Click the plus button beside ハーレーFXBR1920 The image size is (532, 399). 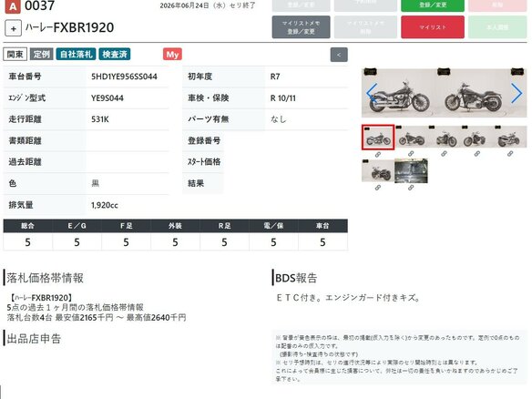(14, 28)
